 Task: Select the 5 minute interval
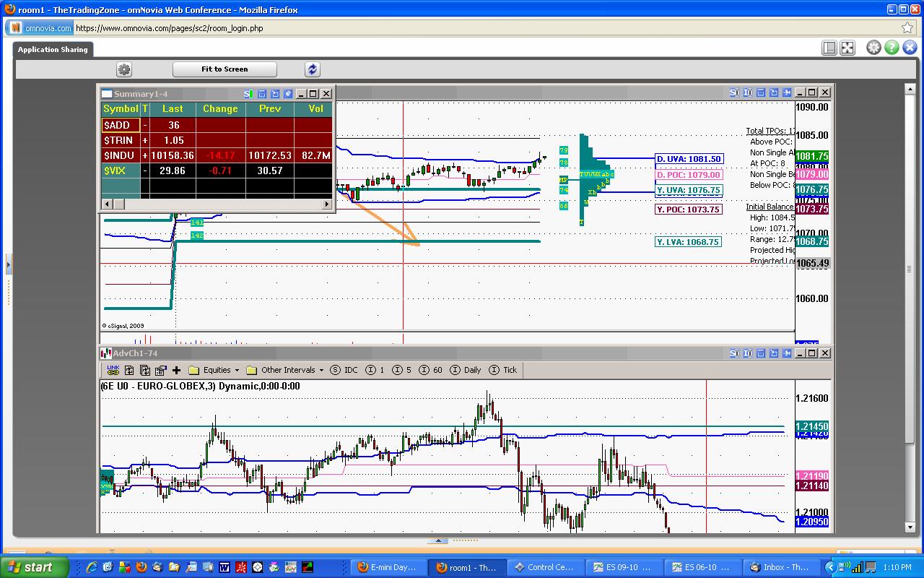click(x=402, y=370)
